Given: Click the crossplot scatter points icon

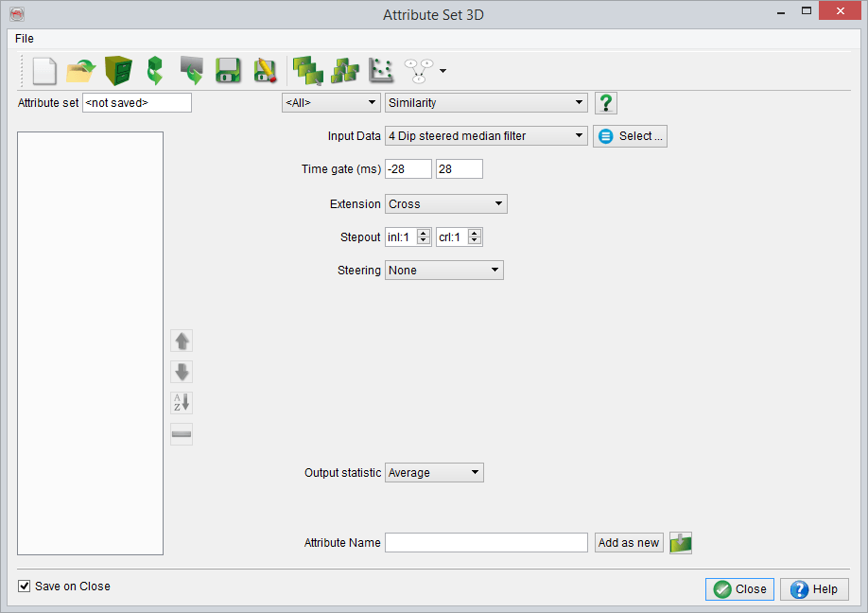Looking at the screenshot, I should (380, 71).
